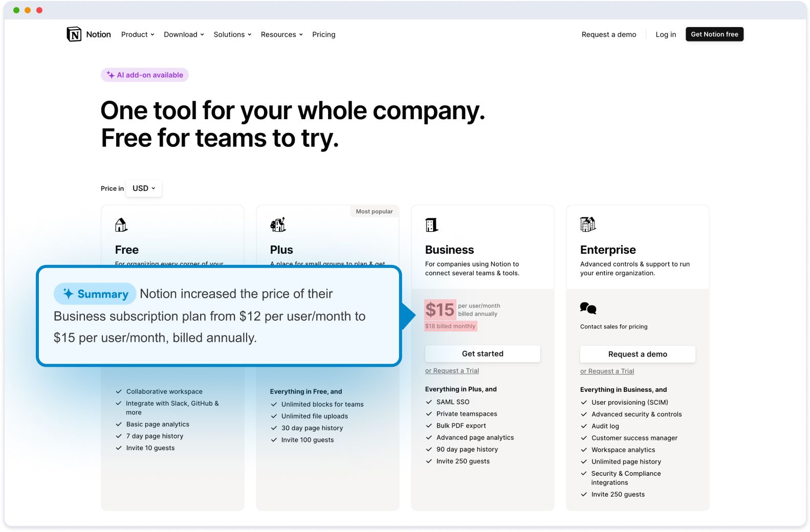Click the checkmark beside Audit log
Viewport: 810px width, 532px height.
click(584, 426)
